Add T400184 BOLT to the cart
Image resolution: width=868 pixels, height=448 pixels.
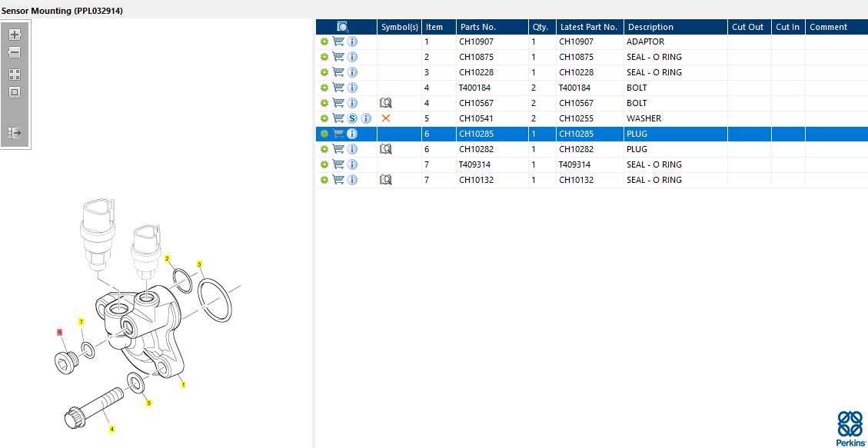pos(338,88)
